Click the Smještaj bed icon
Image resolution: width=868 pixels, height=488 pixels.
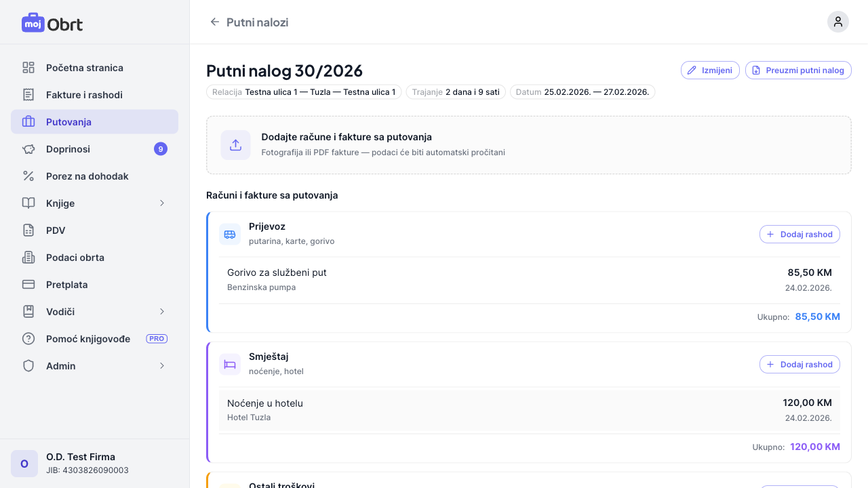click(x=230, y=365)
